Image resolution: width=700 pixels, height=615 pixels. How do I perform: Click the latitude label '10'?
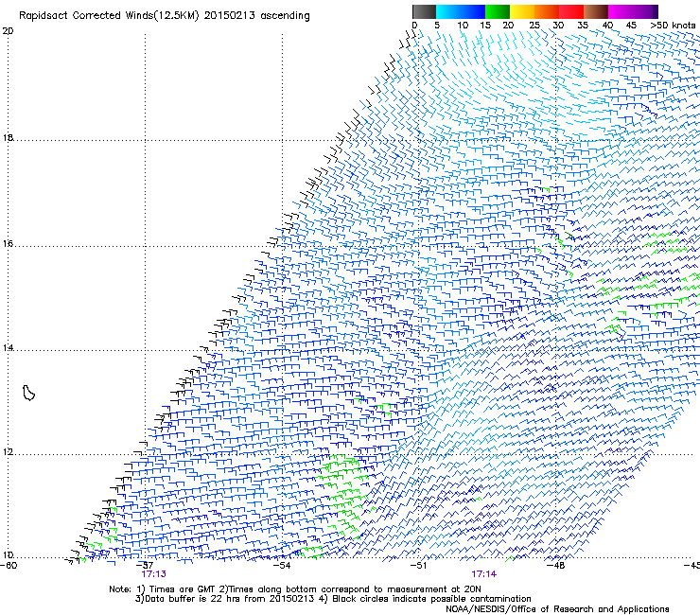8,554
